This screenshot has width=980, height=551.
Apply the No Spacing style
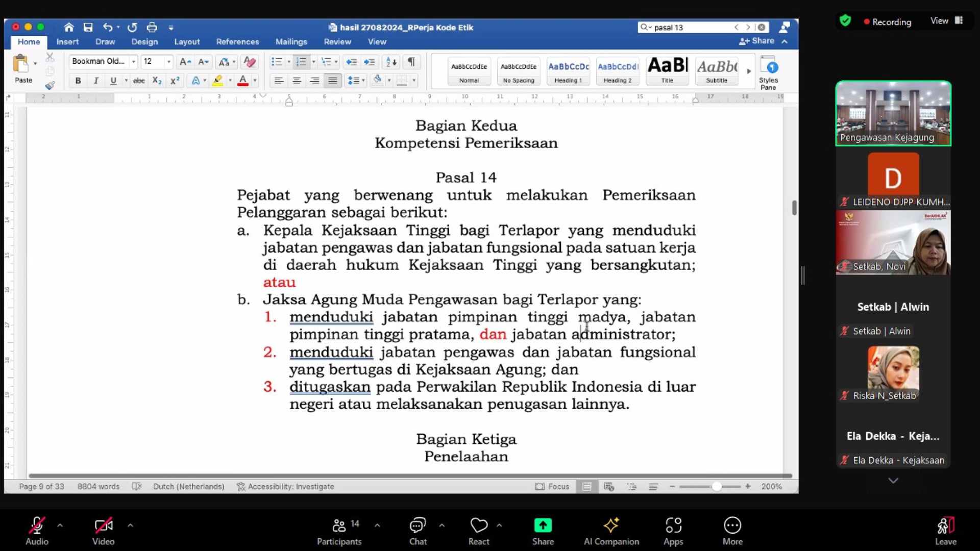(x=519, y=71)
